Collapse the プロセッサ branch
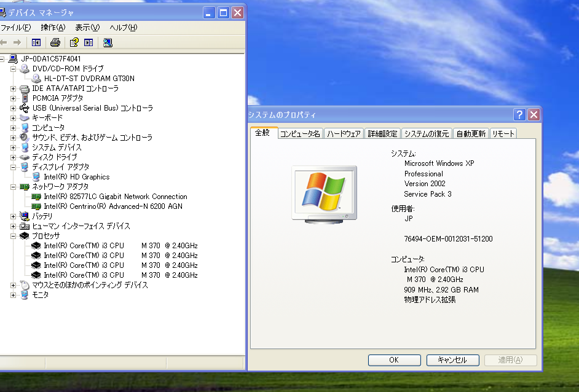Image resolution: width=579 pixels, height=392 pixels. tap(14, 236)
